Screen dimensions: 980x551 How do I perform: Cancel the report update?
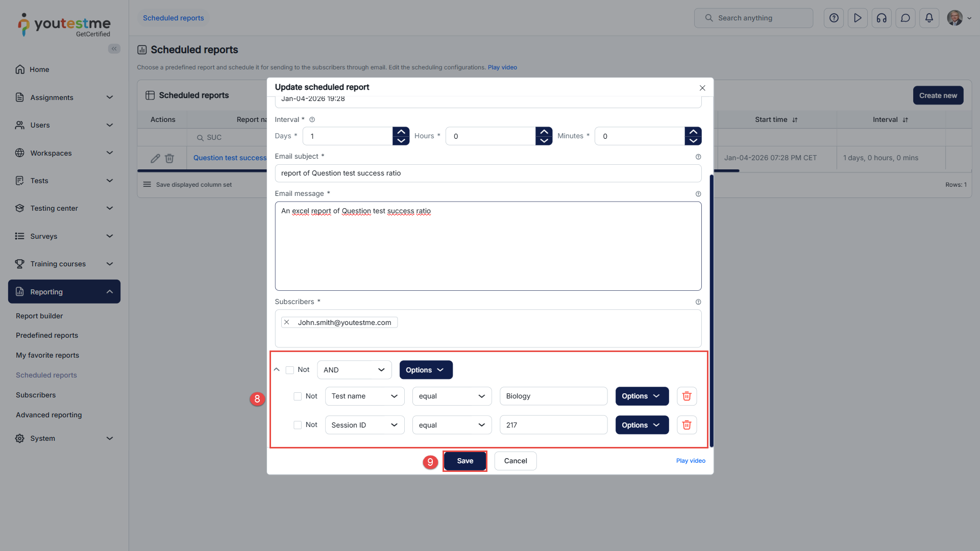pyautogui.click(x=515, y=461)
